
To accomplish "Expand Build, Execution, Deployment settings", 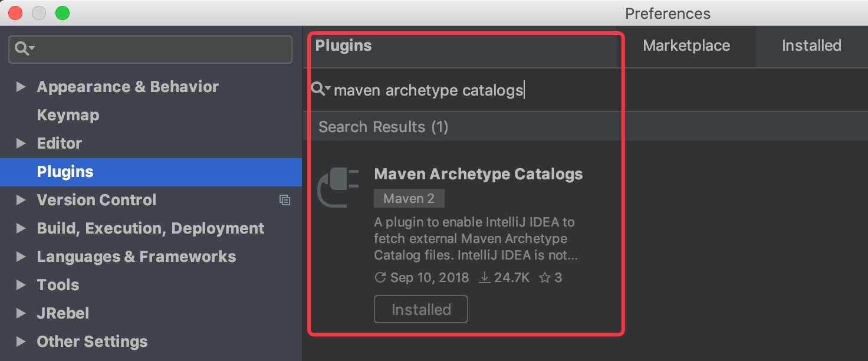I will click(x=21, y=228).
